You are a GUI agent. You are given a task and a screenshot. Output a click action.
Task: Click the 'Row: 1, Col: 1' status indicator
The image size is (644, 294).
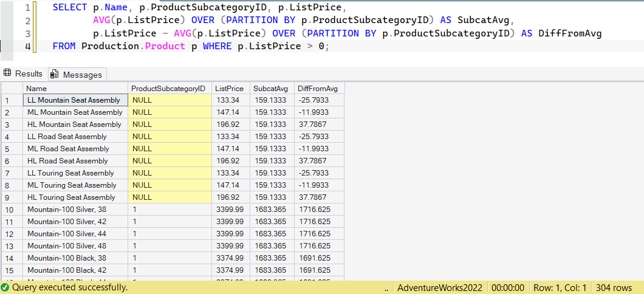coord(560,288)
